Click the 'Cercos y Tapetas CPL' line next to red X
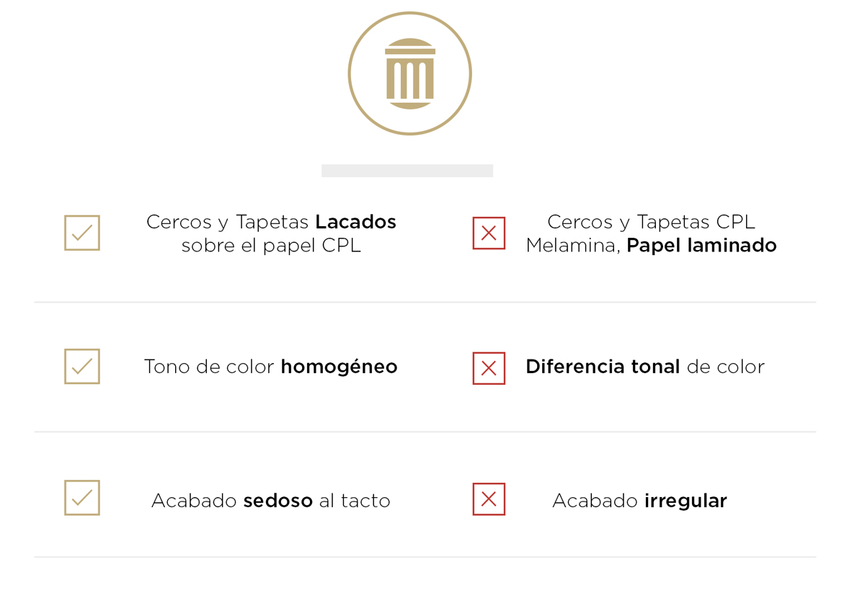This screenshot has width=865, height=616. tap(651, 222)
